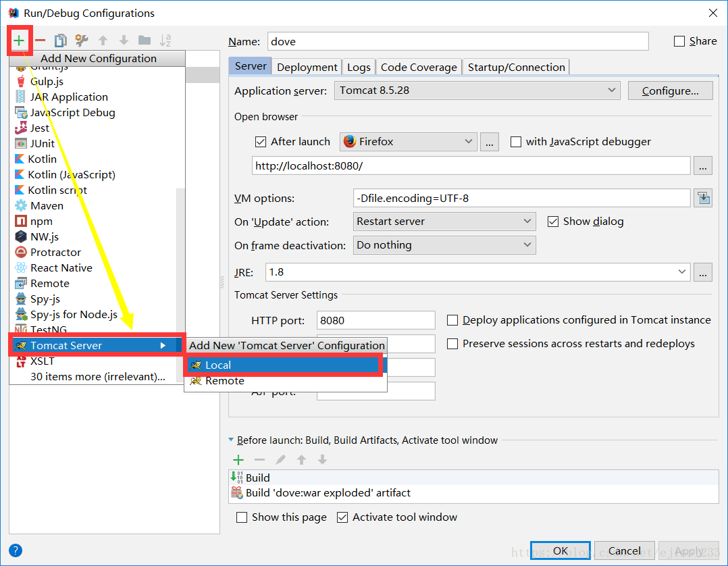The width and height of the screenshot is (728, 566).
Task: Toggle the Share checkbox
Action: [x=679, y=41]
